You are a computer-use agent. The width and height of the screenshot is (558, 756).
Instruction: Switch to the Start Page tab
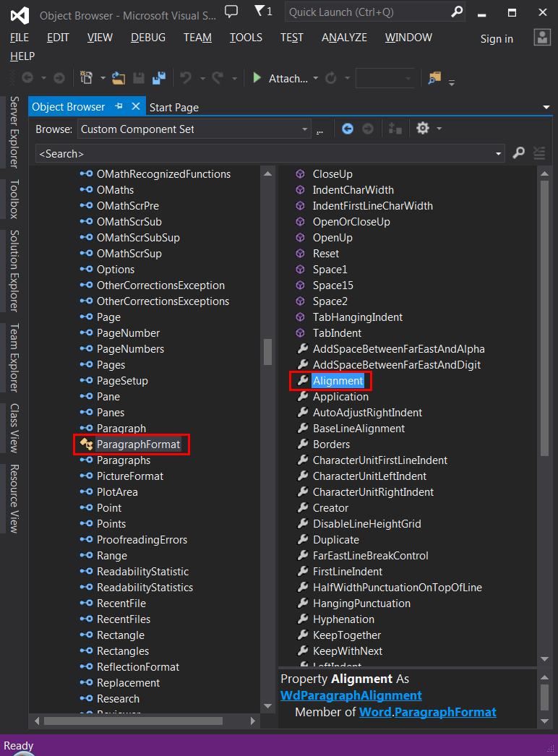pyautogui.click(x=174, y=107)
